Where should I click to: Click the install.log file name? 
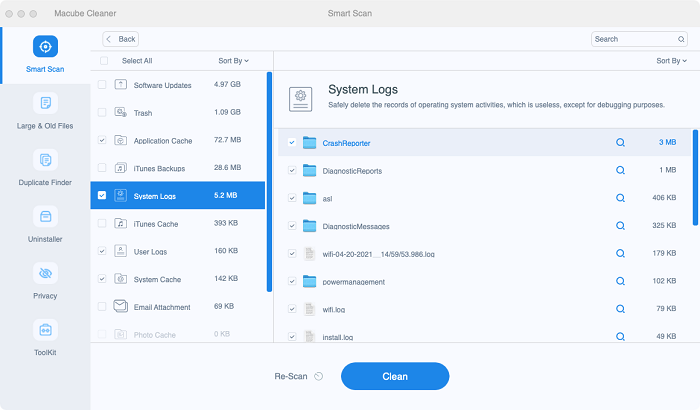point(338,337)
